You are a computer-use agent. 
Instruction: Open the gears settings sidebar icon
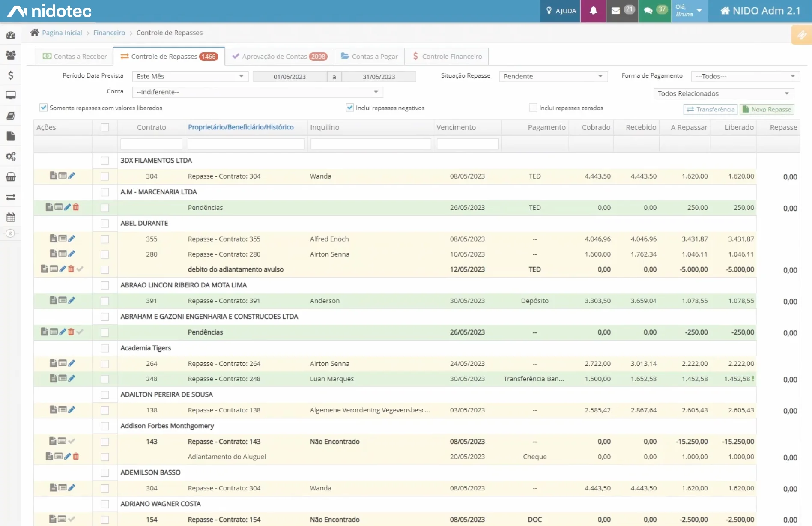pos(11,156)
